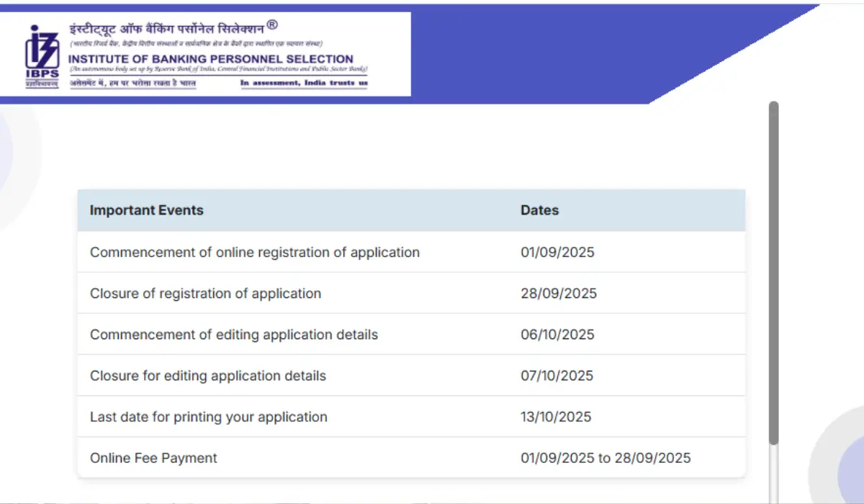The image size is (864, 504).
Task: Click the vertical scrollbar thumb on the right
Action: (x=773, y=274)
